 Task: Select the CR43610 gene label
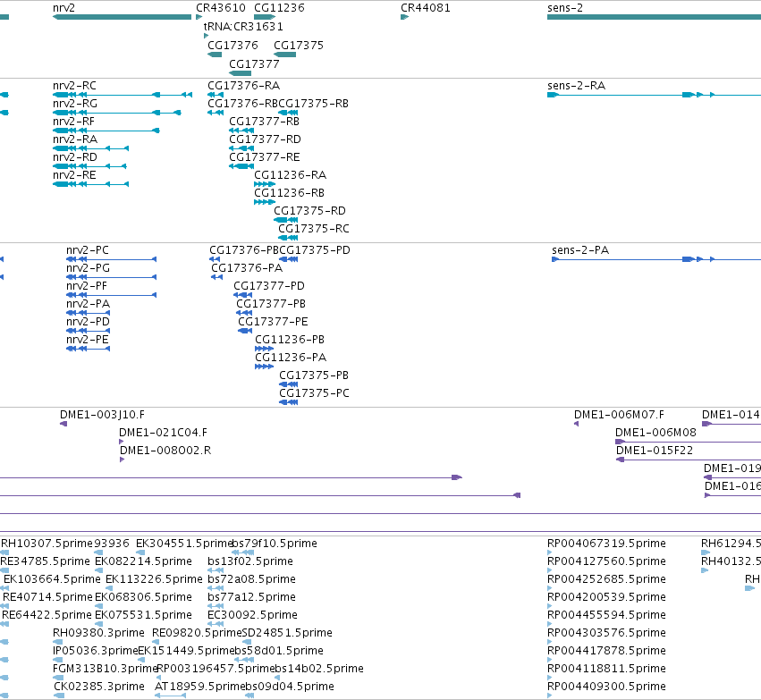(x=220, y=8)
